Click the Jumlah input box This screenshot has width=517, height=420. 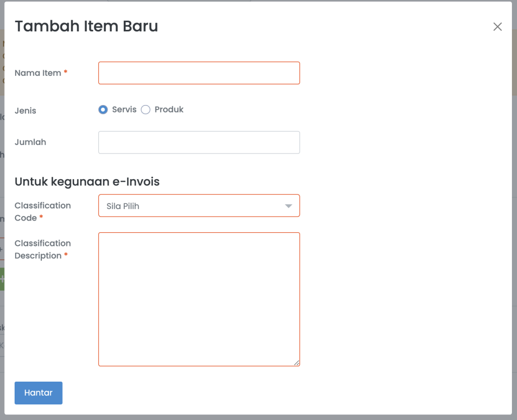pos(199,142)
